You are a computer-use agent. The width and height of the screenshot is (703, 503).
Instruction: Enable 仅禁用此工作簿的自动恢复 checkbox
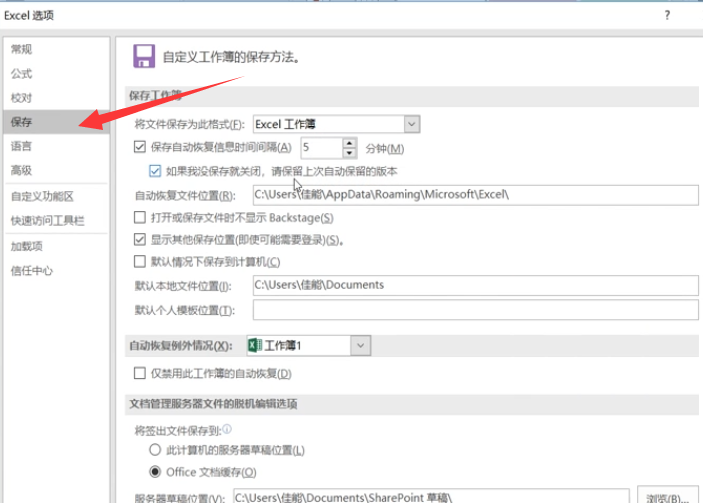pos(140,373)
